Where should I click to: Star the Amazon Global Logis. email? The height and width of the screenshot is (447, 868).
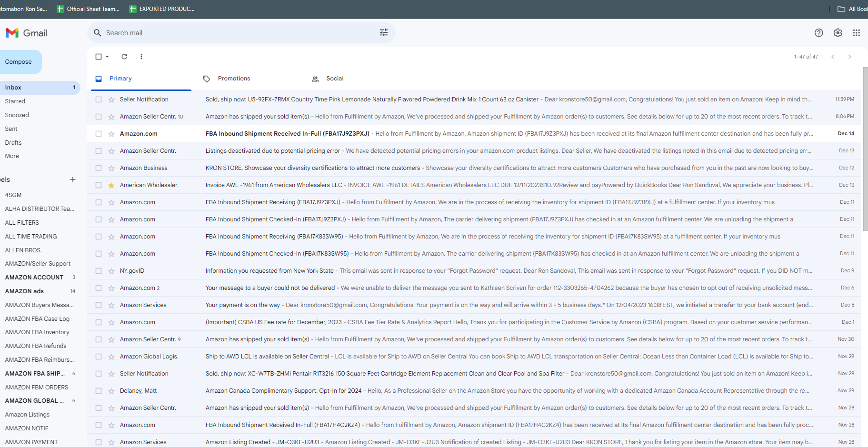(111, 357)
